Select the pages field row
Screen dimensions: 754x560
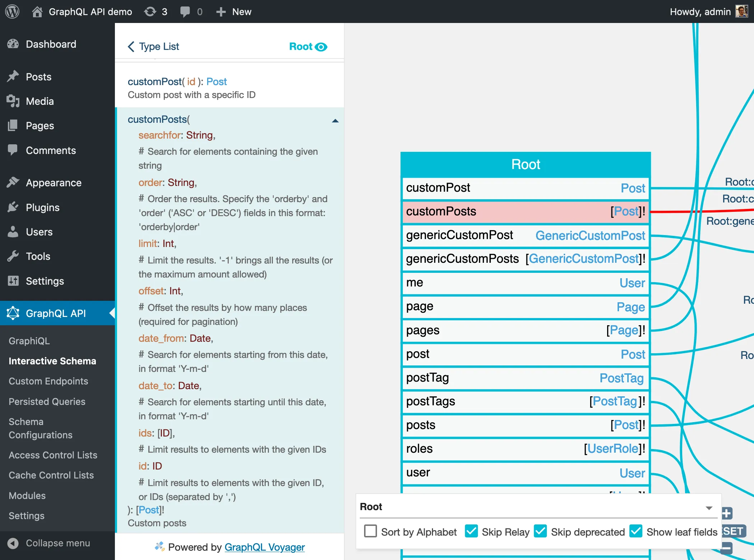(x=526, y=330)
